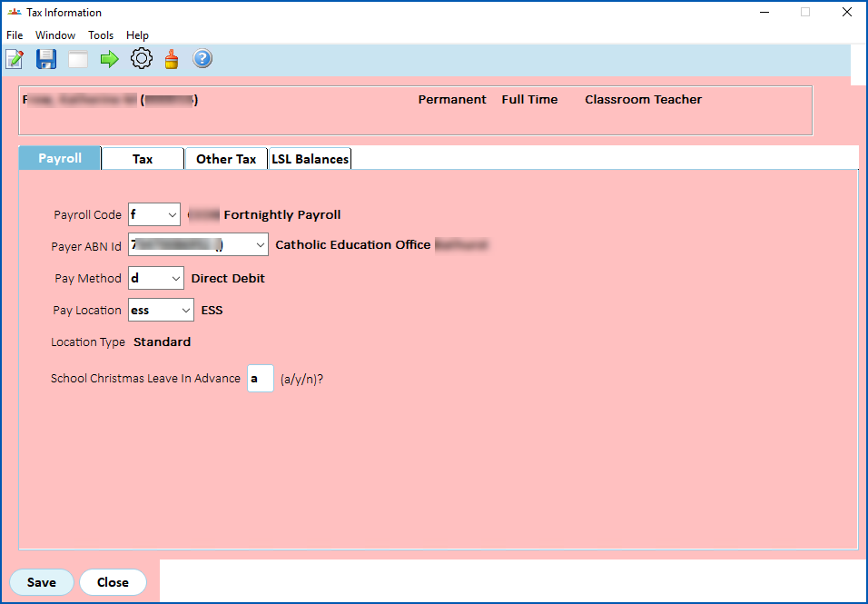
Task: Open the LSL Balances tab
Action: 310,159
